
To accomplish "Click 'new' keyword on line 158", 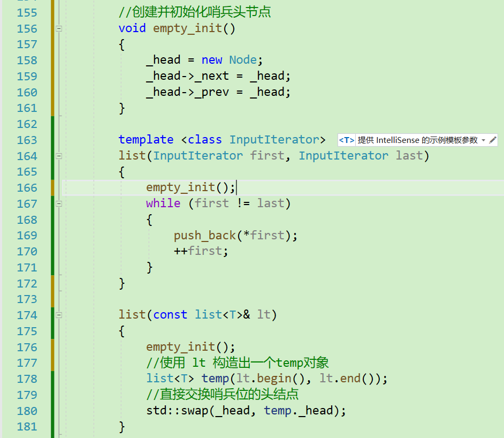I will (212, 60).
